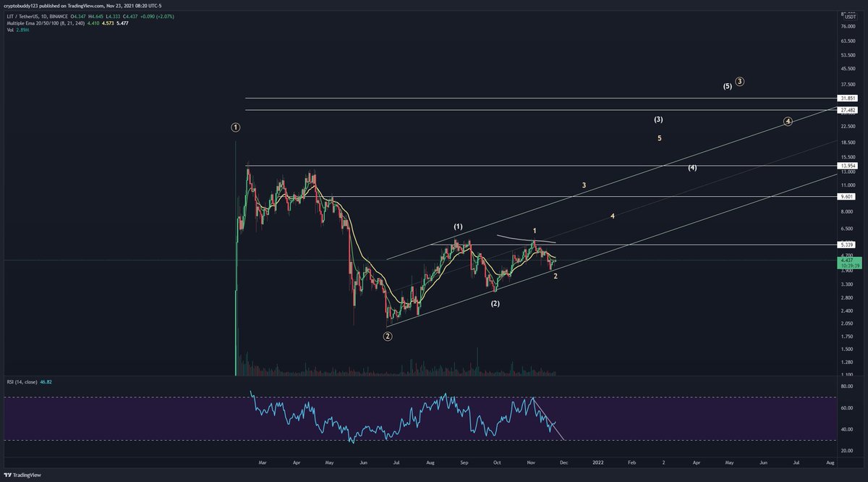Click the 13.954 horizontal line price label
Image resolution: width=868 pixels, height=482 pixels.
[847, 166]
